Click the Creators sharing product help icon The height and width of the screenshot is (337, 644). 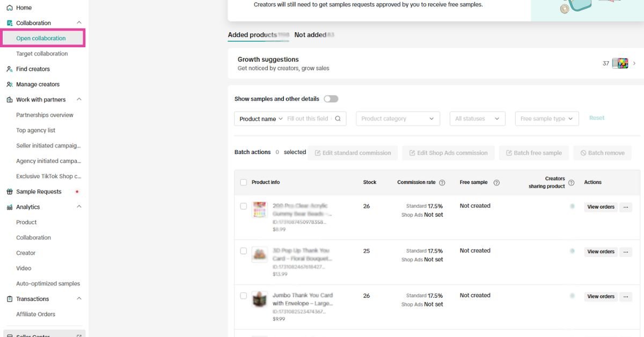571,182
